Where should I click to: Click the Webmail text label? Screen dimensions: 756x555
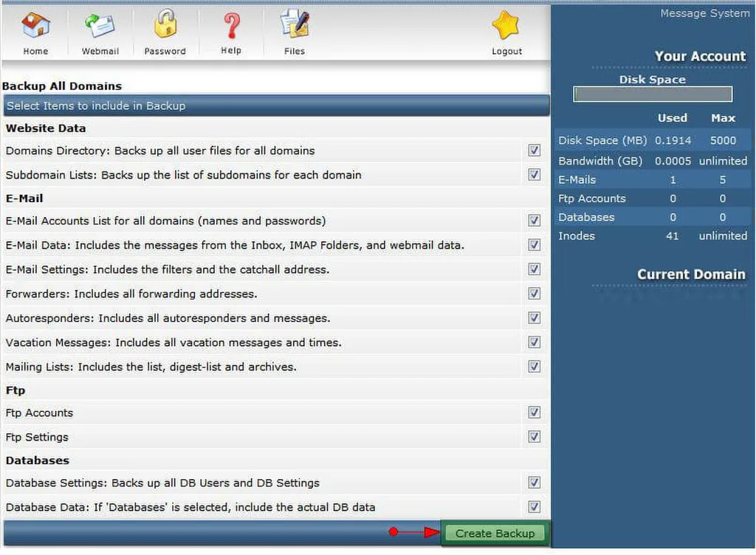(x=100, y=51)
